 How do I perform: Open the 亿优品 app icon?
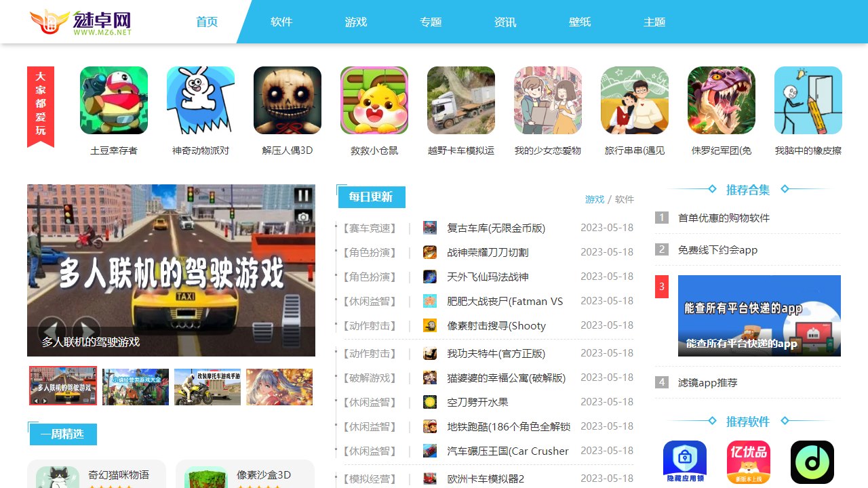coord(749,462)
